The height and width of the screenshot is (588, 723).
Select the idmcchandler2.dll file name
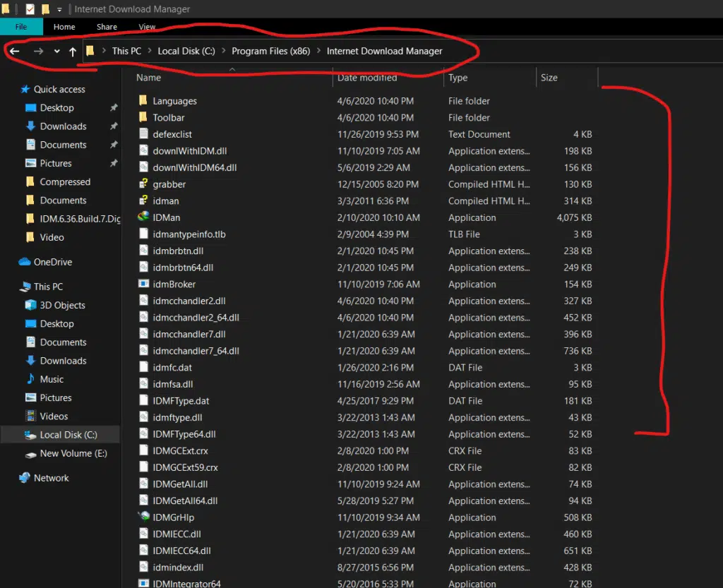point(189,301)
